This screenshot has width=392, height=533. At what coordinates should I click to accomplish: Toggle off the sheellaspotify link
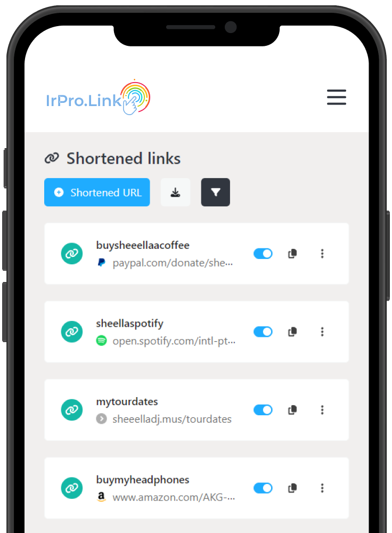(x=263, y=332)
